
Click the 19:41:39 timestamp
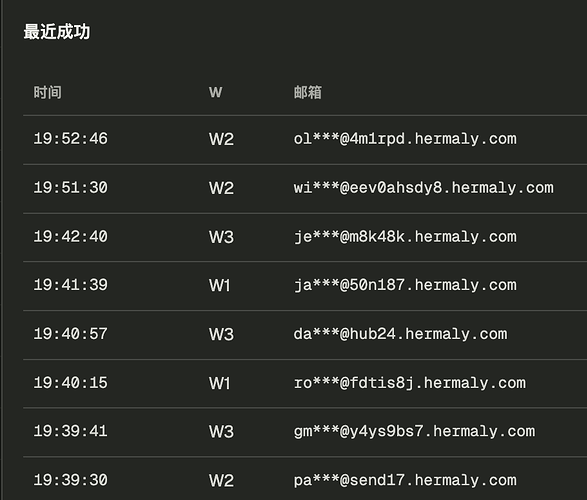pyautogui.click(x=70, y=285)
